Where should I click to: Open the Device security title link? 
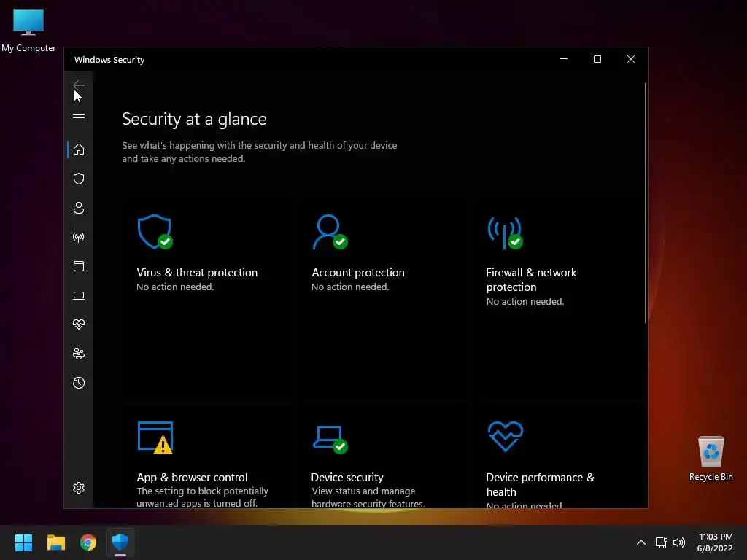coord(347,478)
